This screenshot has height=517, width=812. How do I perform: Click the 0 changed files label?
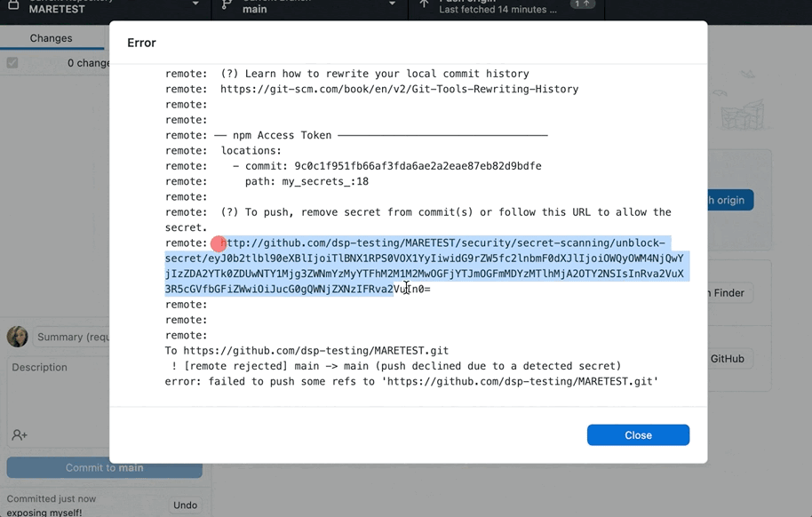[88, 63]
